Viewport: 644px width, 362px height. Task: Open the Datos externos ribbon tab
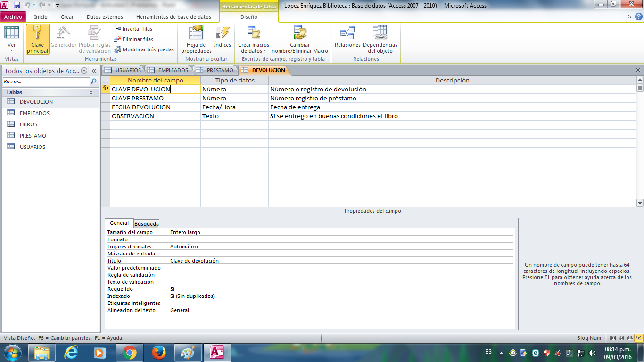coord(105,17)
